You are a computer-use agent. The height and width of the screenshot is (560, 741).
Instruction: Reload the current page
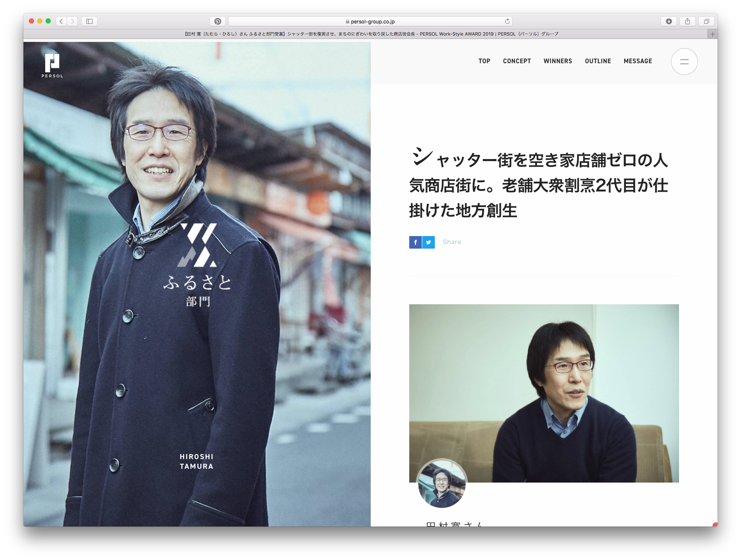coord(507,21)
